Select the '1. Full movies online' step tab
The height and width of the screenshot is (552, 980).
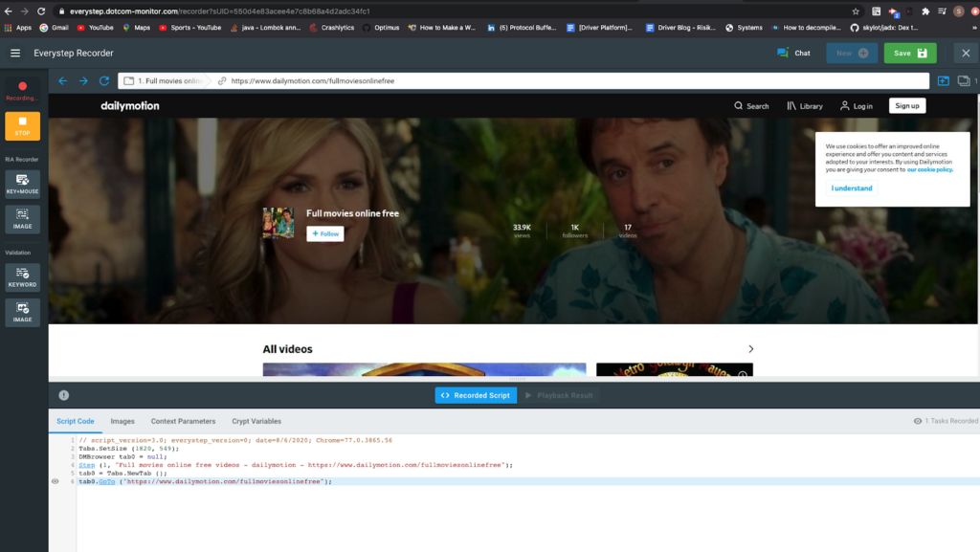click(165, 80)
